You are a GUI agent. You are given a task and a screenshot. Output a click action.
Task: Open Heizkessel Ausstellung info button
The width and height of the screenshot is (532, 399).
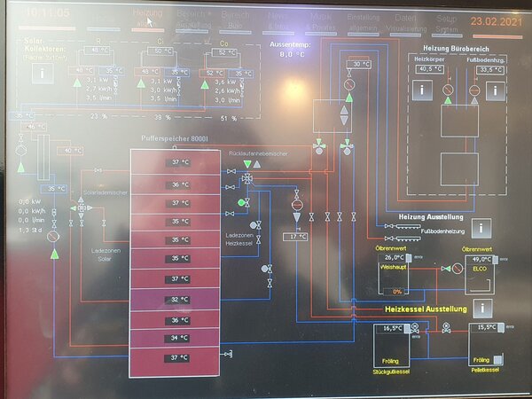(481, 309)
